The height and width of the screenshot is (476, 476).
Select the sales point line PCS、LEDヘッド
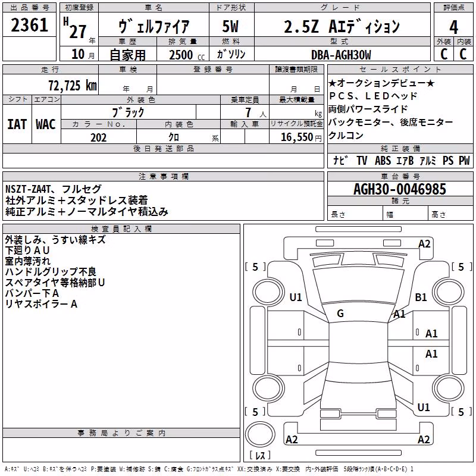[374, 96]
